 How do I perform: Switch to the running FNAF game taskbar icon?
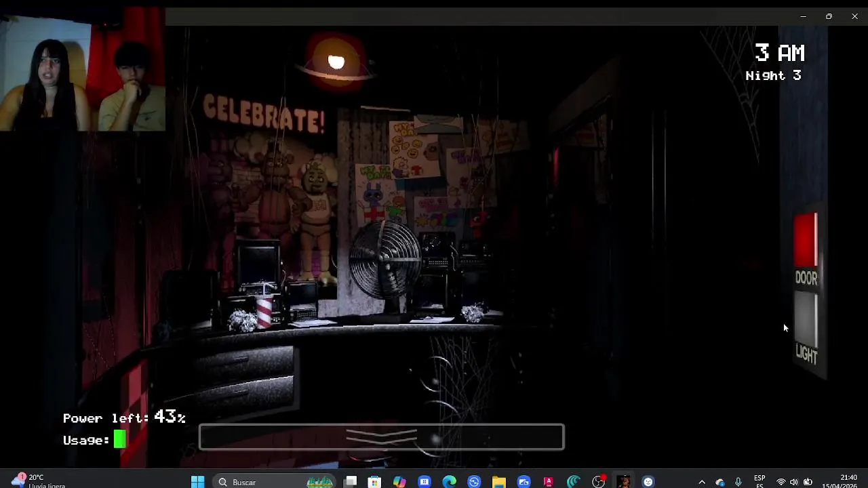[623, 482]
